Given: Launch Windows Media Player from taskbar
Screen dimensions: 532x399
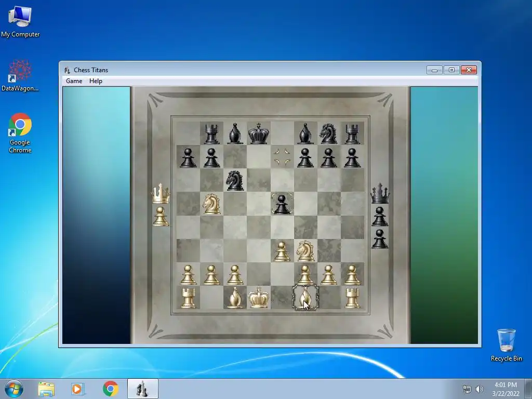Looking at the screenshot, I should coord(77,389).
